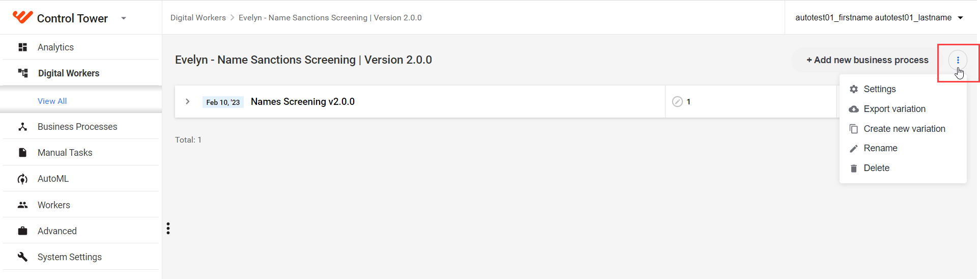Click the Workers people icon
Screen dimensions: 980x279
coord(22,205)
